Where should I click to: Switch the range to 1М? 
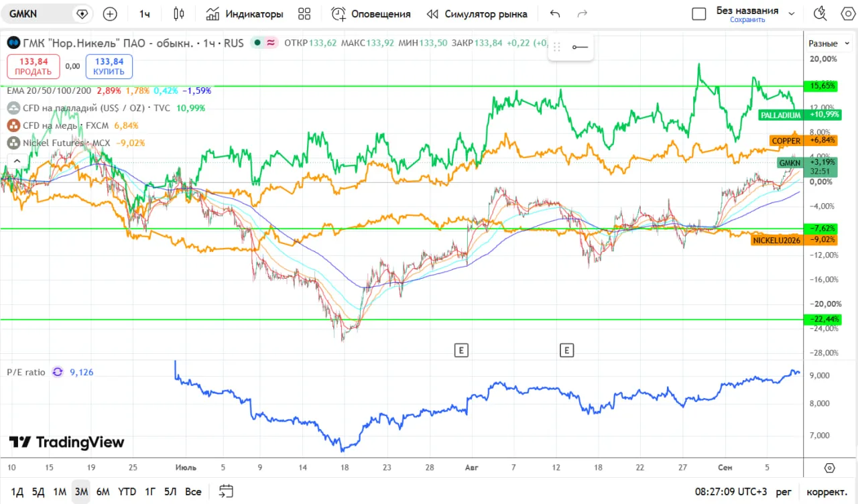click(x=60, y=492)
